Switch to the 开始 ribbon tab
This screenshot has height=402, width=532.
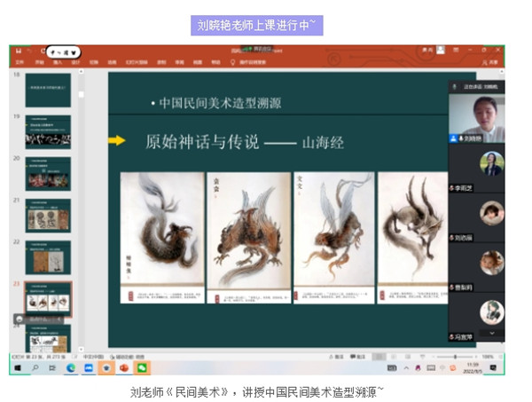(x=39, y=62)
